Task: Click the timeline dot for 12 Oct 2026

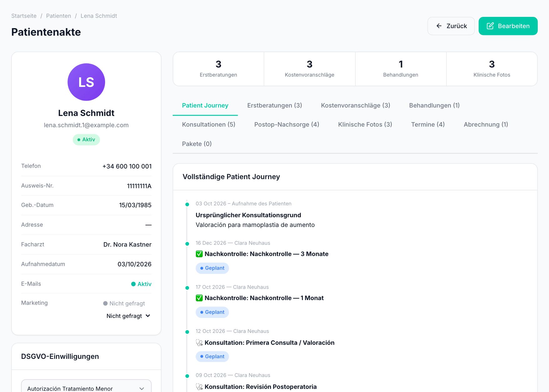Action: coord(187,332)
